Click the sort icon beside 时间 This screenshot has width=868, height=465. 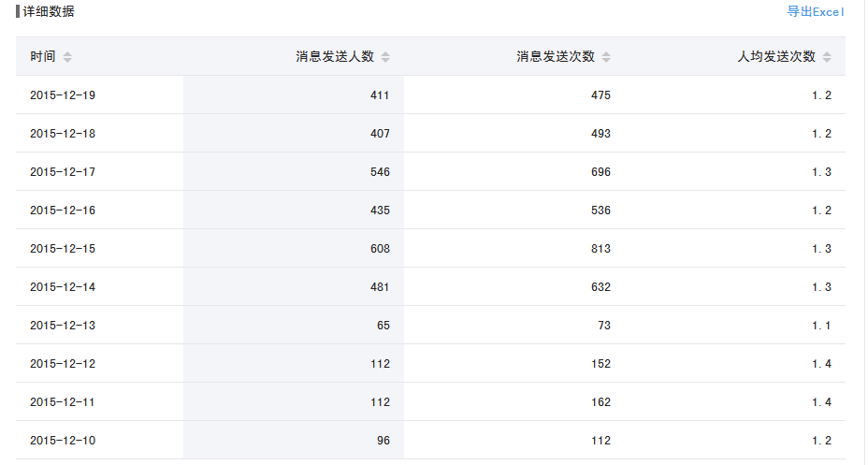[67, 57]
